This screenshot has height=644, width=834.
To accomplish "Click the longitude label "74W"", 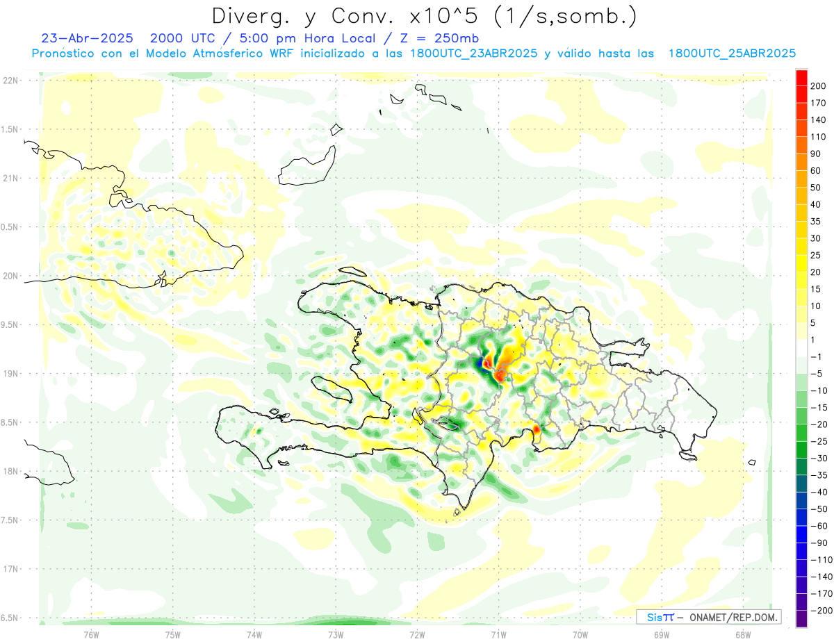I will coord(254,634).
